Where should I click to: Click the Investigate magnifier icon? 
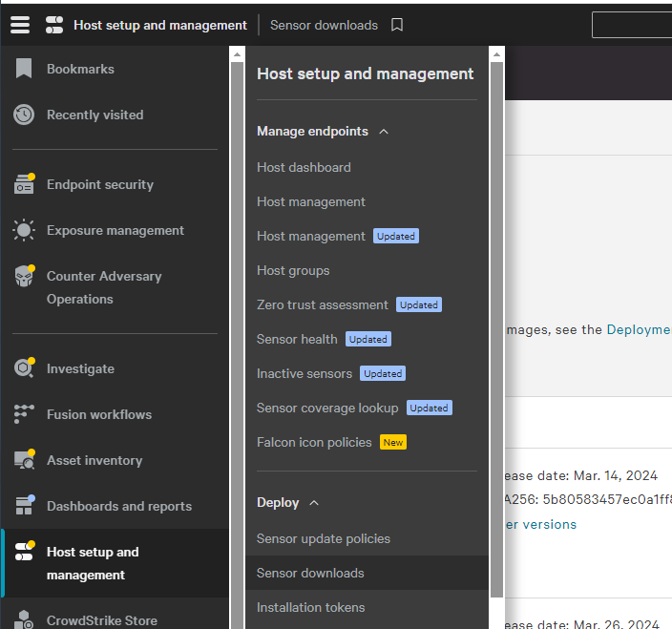(24, 368)
